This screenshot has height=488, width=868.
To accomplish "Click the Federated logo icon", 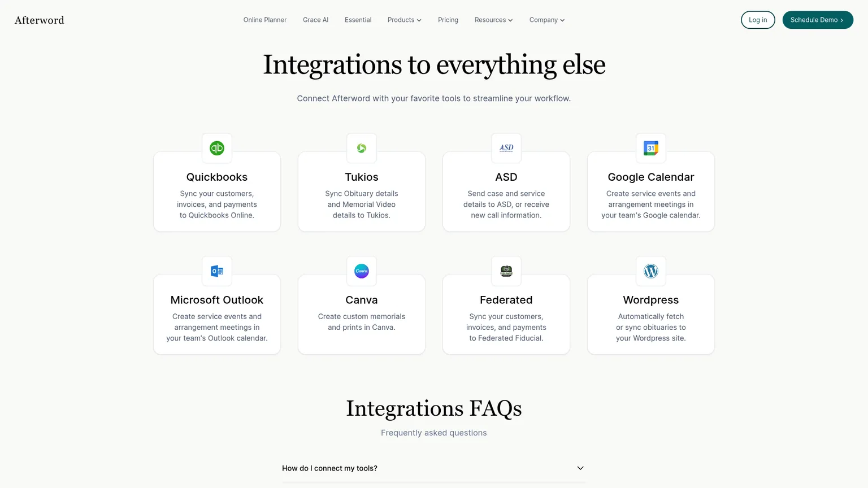I will point(506,271).
